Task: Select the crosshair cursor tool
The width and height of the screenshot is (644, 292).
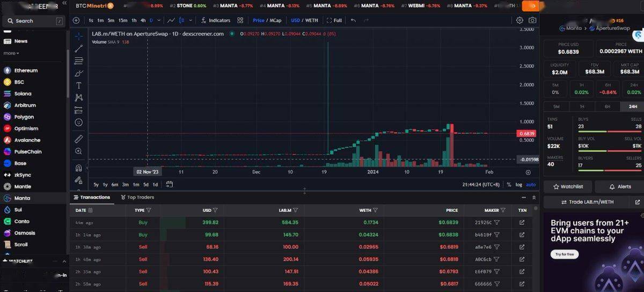Action: [78, 36]
